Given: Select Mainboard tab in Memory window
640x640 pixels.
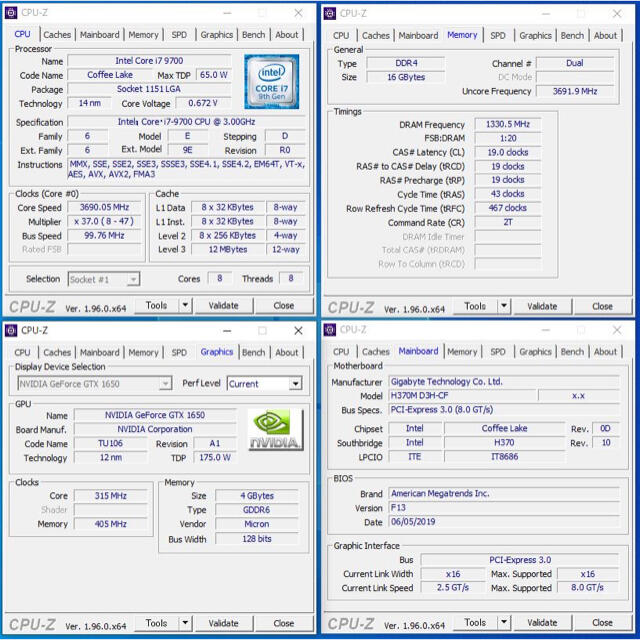Looking at the screenshot, I should tap(418, 36).
